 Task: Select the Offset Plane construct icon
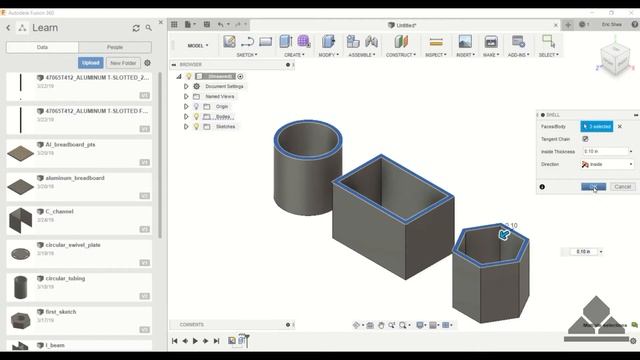pyautogui.click(x=401, y=42)
